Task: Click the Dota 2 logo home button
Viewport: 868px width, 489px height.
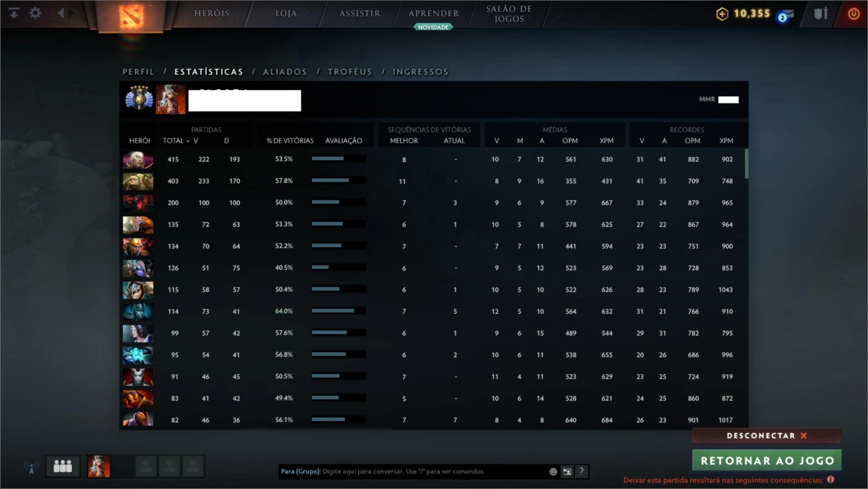Action: pos(131,16)
